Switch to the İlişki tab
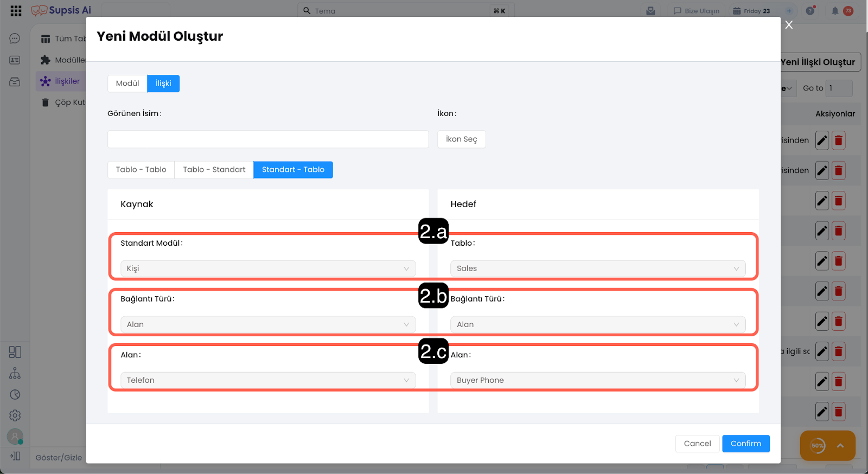Viewport: 868px width, 474px height. tap(163, 84)
